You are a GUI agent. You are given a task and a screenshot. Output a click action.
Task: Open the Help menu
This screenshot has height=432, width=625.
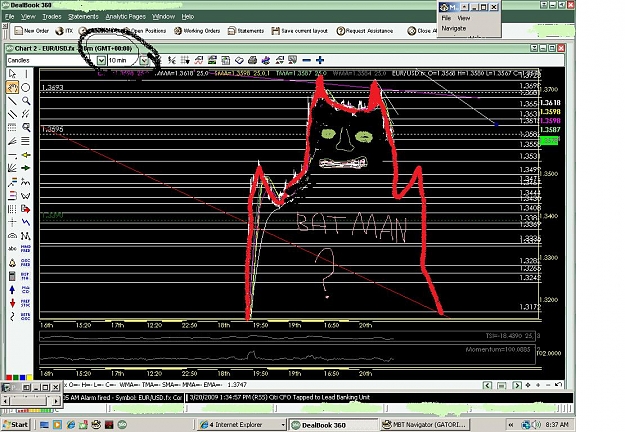188,17
